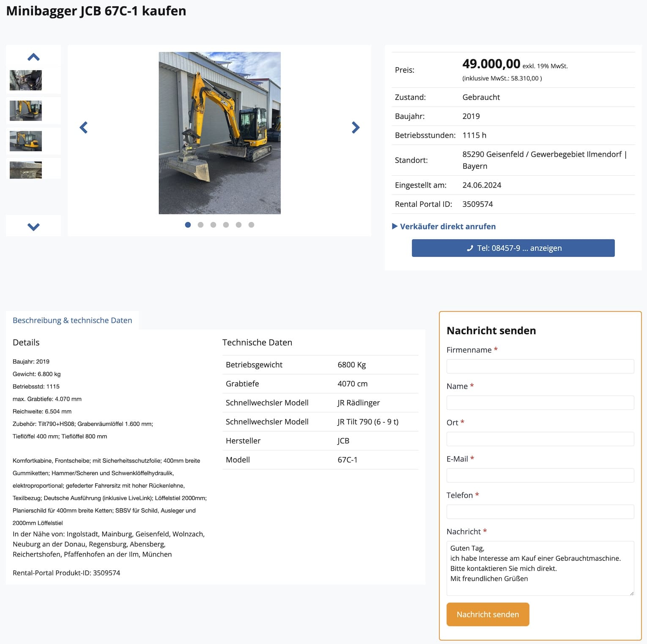Select third thumbnail of excavator side view

pyautogui.click(x=26, y=141)
